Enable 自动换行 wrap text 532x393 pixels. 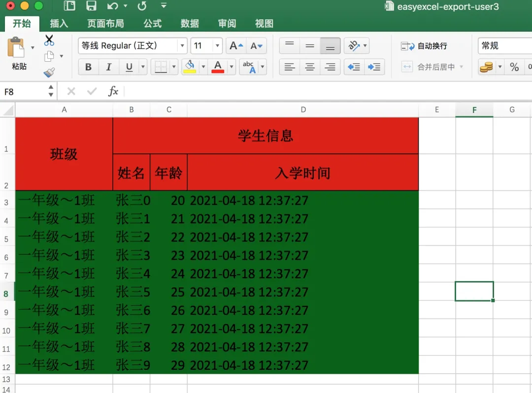[422, 45]
